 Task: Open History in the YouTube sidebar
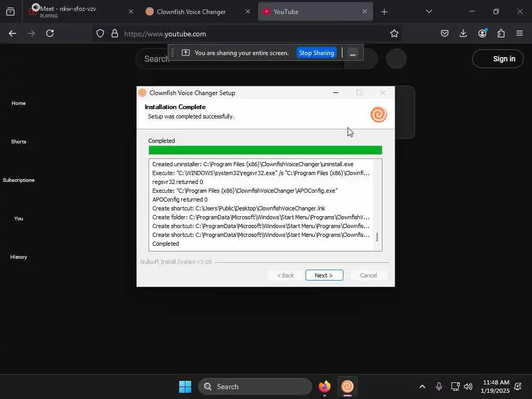(19, 257)
